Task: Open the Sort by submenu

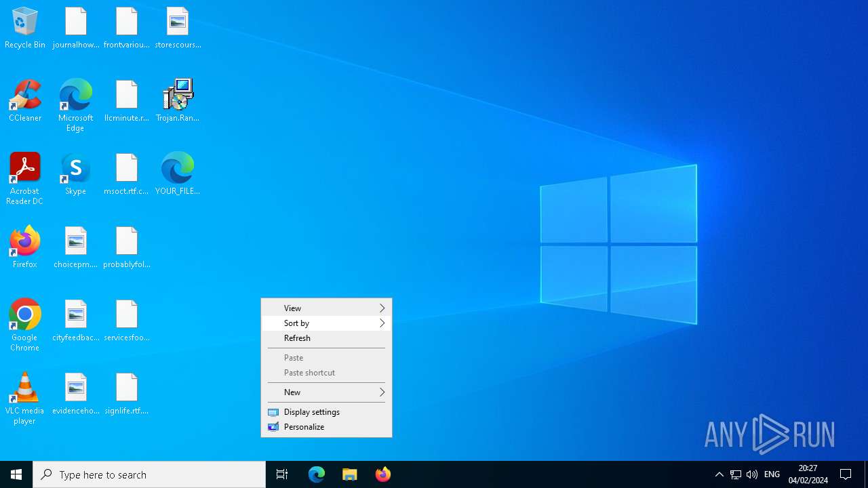Action: pyautogui.click(x=326, y=323)
